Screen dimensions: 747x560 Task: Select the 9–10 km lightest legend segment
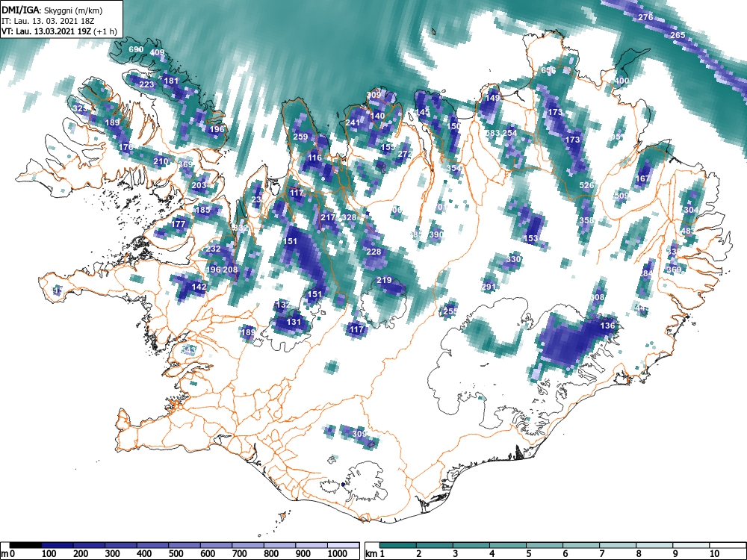coord(691,545)
